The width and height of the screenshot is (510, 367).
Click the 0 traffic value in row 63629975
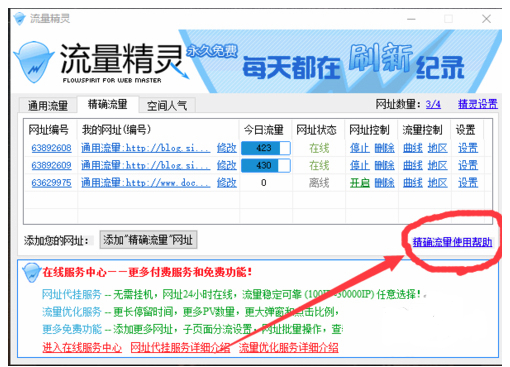click(x=264, y=183)
